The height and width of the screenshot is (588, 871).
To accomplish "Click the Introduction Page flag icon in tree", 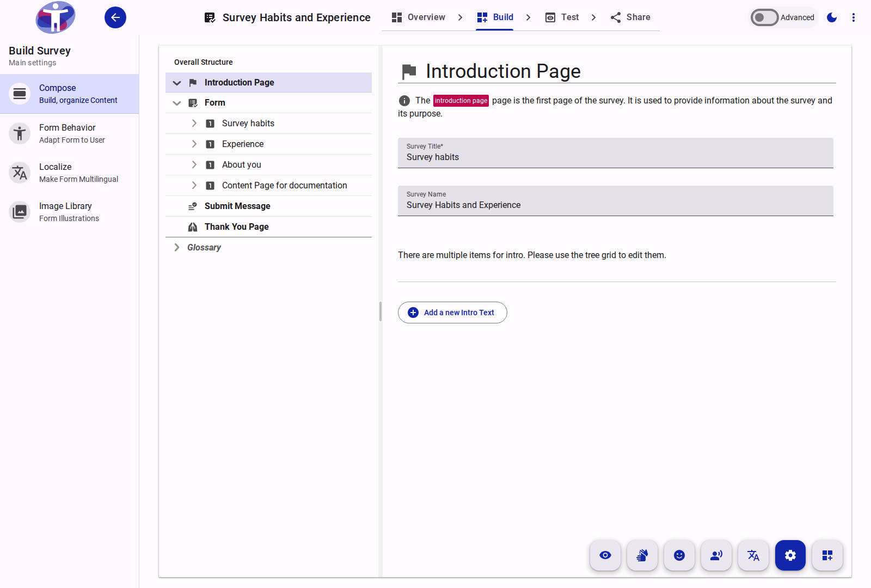I will 193,83.
